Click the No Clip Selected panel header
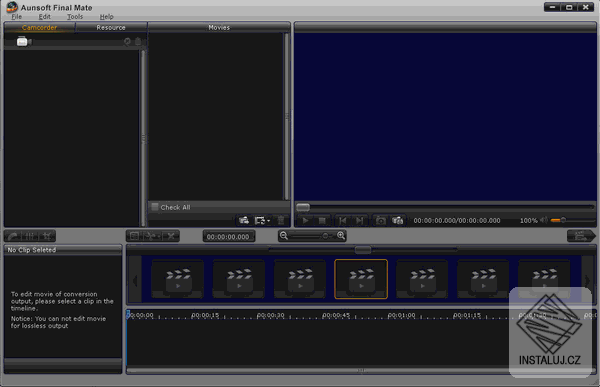 (x=63, y=250)
